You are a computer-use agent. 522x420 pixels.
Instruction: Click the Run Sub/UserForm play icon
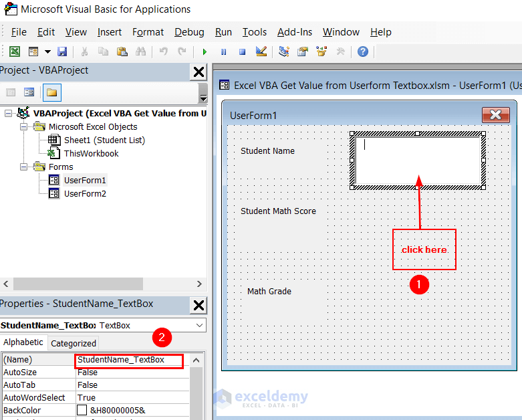205,51
